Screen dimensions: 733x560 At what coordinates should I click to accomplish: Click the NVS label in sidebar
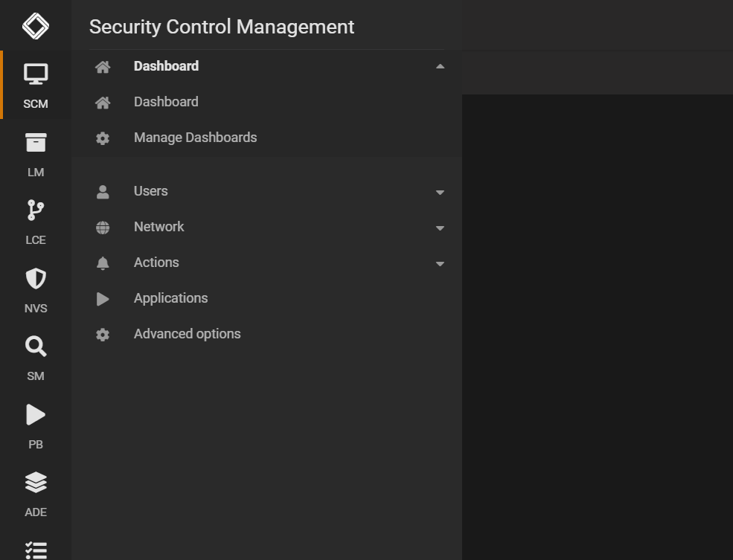[36, 308]
